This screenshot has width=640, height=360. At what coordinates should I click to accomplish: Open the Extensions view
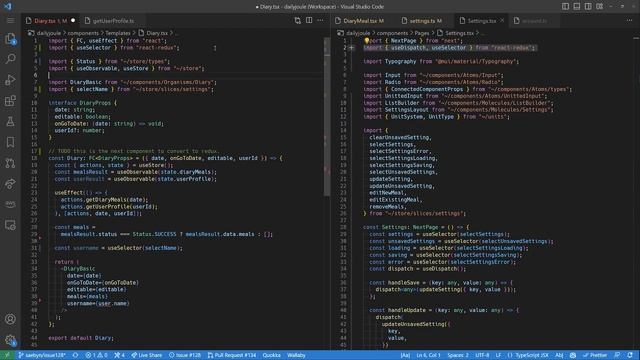point(10,100)
